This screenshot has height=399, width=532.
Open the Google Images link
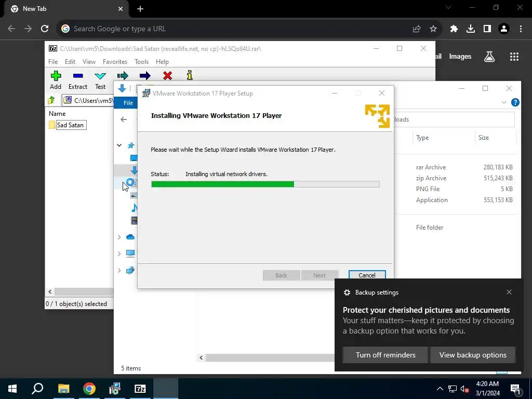point(460,57)
